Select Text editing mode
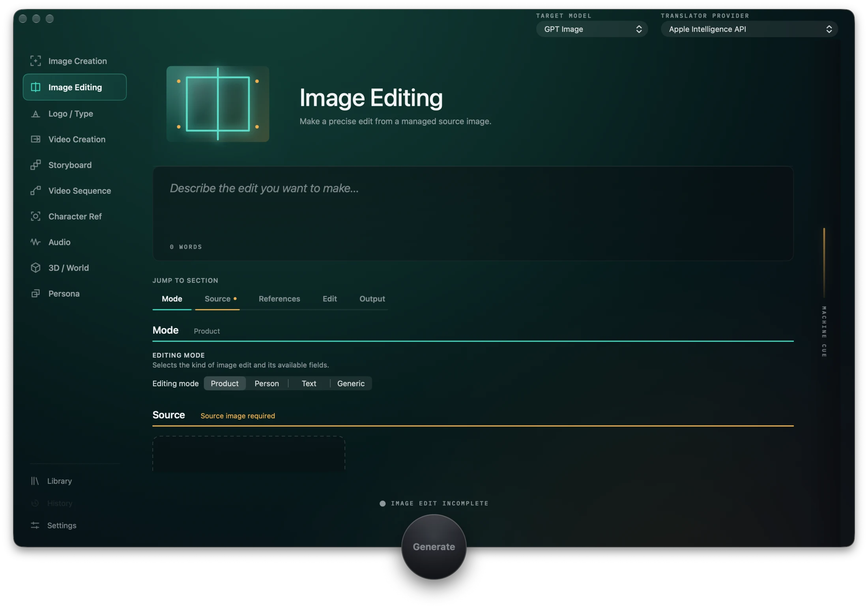Image resolution: width=868 pixels, height=610 pixels. (309, 383)
